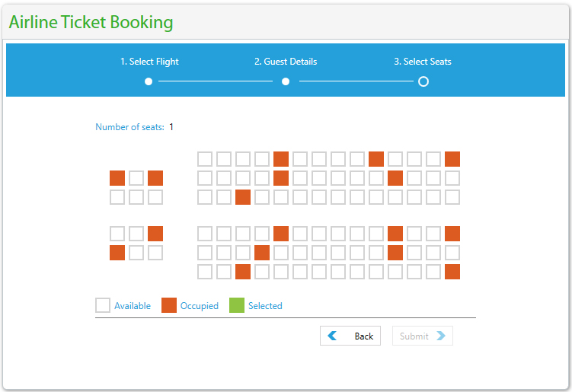The width and height of the screenshot is (572, 392).
Task: Click the circle marker under Guest Details step
Action: [x=286, y=81]
